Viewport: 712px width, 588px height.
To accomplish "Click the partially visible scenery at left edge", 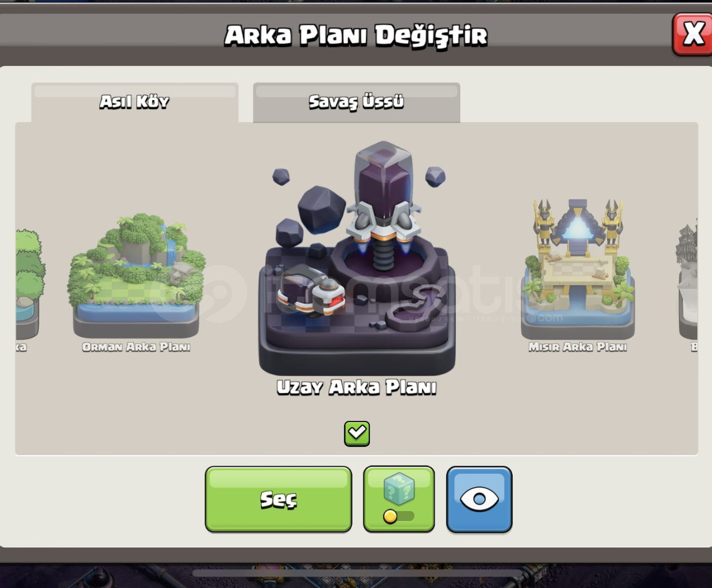I will click(x=29, y=283).
